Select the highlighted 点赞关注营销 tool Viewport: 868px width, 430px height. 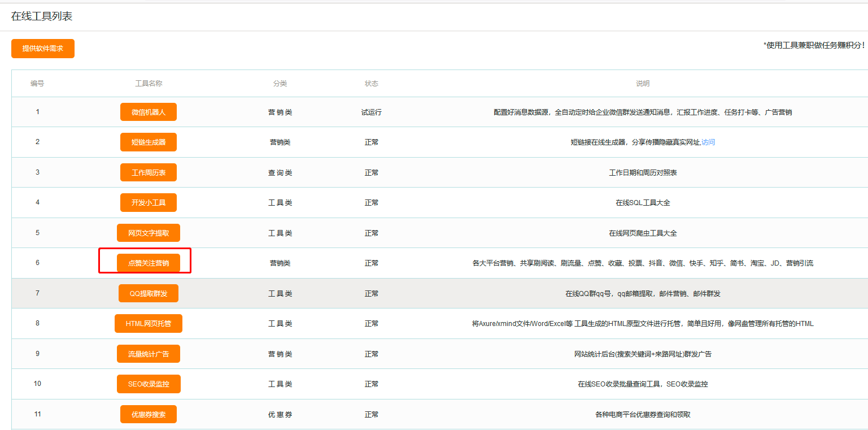(x=148, y=262)
